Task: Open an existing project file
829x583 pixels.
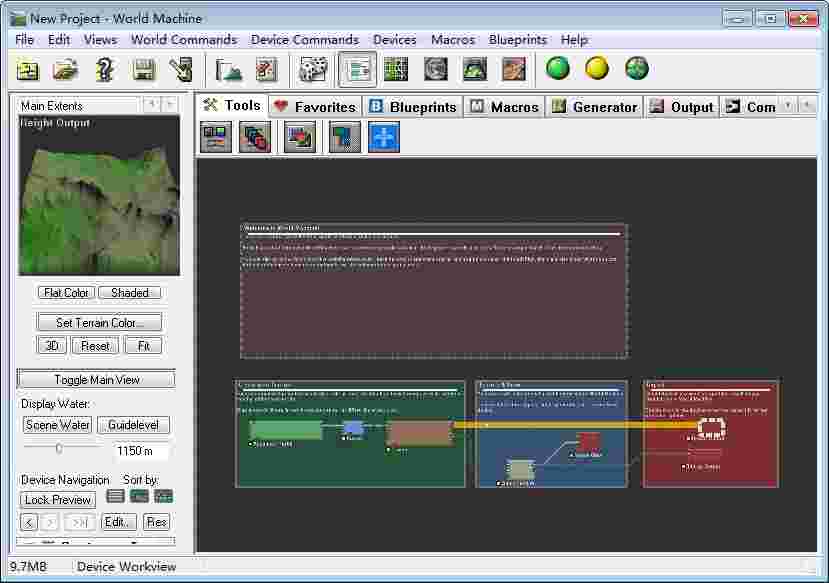Action: point(63,70)
